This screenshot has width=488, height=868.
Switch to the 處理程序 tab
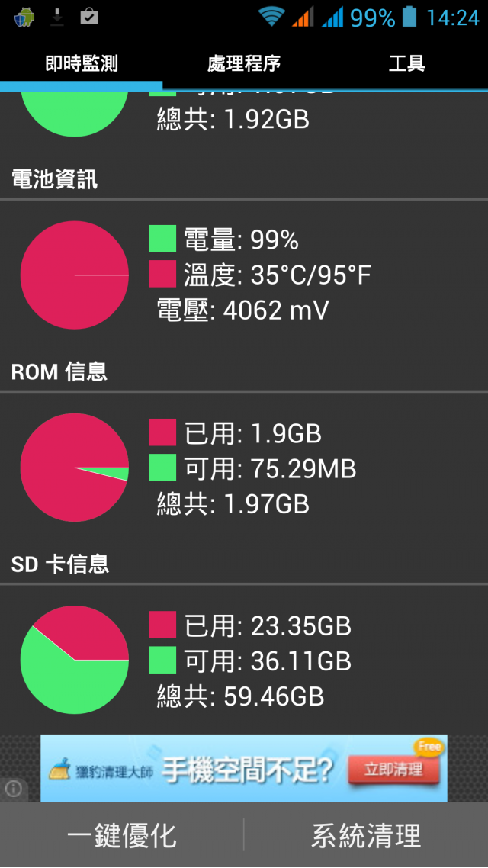(244, 63)
